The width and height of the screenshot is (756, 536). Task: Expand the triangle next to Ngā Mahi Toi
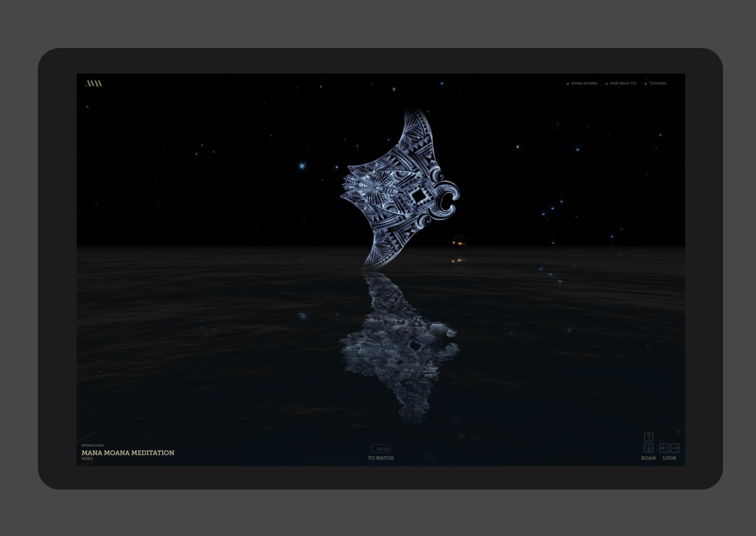coord(607,84)
